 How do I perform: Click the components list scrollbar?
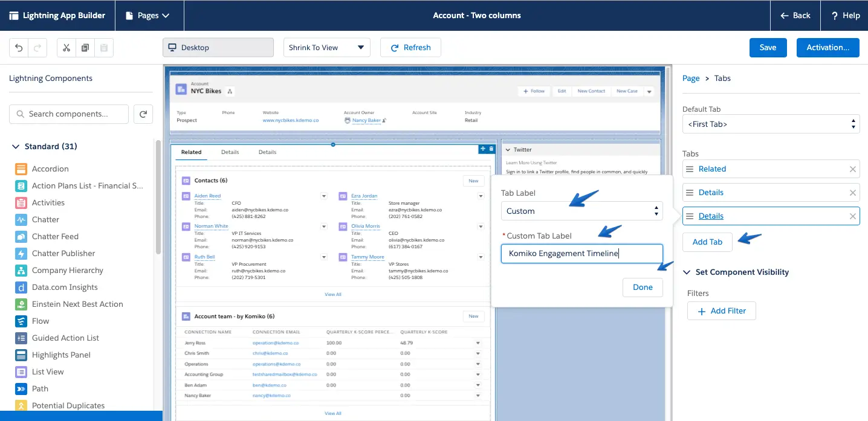(x=158, y=197)
